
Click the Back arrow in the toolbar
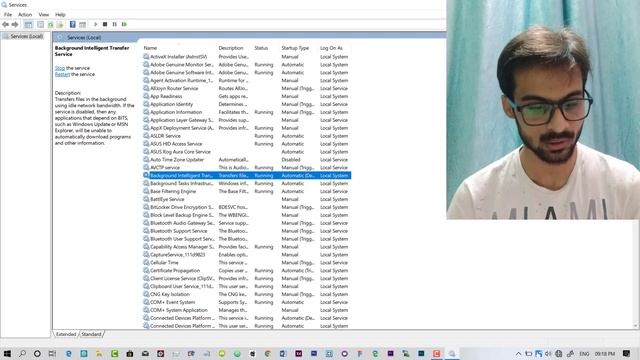click(x=5, y=24)
